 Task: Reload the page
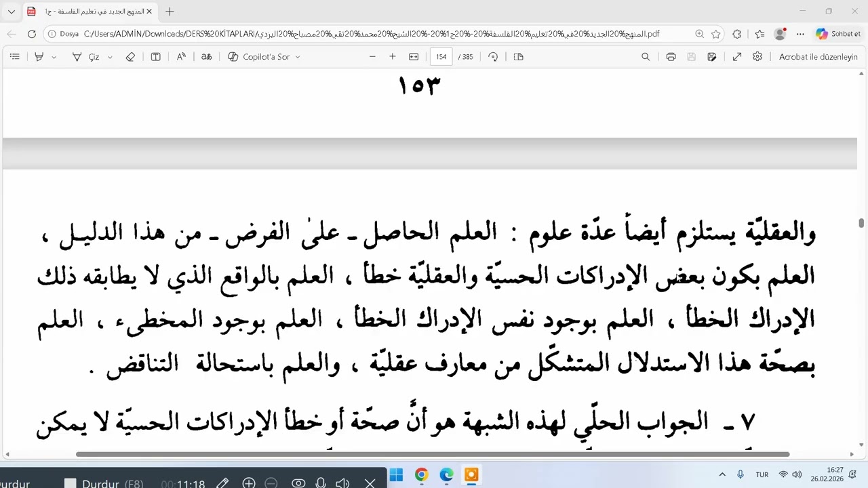[32, 34]
